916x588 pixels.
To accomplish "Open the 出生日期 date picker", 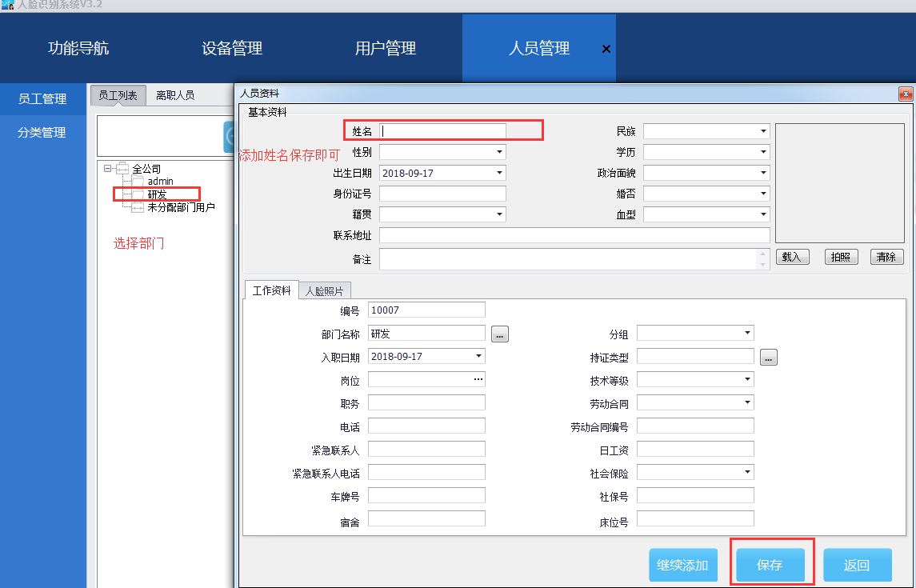I will (x=499, y=173).
